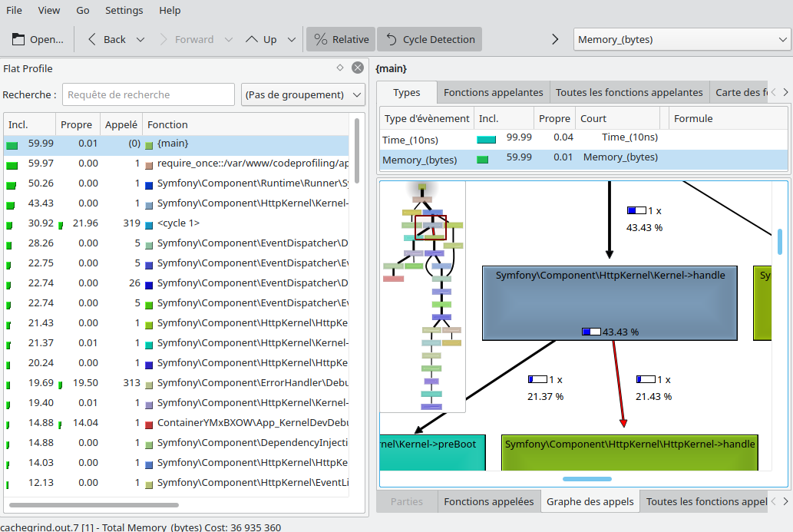Click Type d'évènement column header
This screenshot has height=532, width=793.
pos(427,118)
